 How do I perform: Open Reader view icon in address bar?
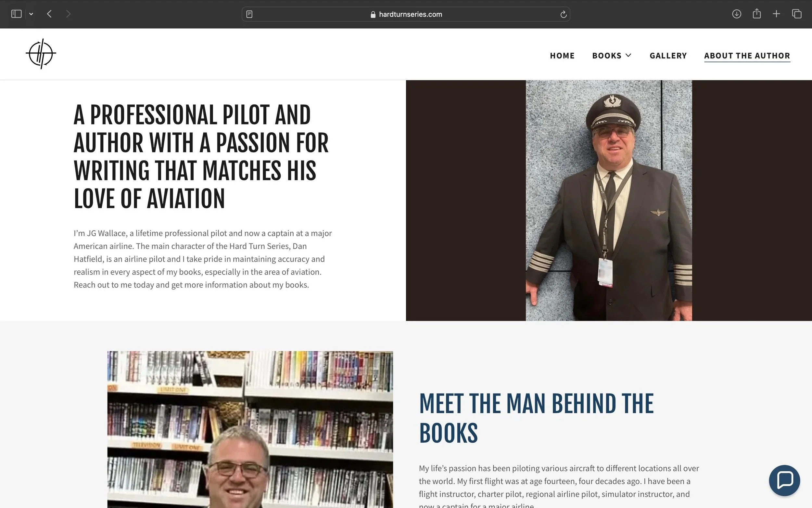(x=249, y=14)
